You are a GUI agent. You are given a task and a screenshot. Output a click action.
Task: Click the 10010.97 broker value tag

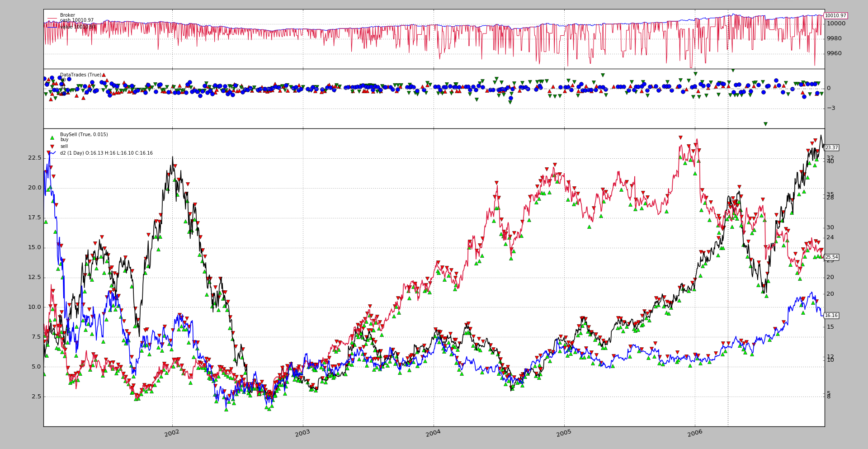tap(835, 16)
